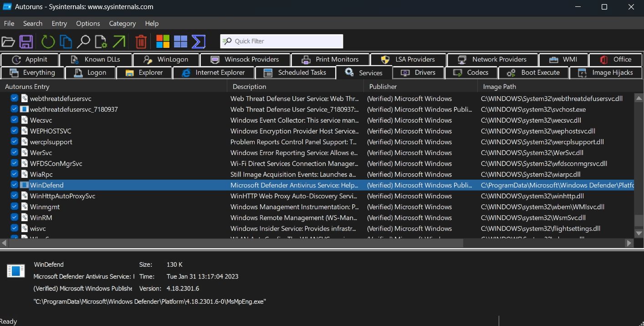Click the red Delete trash icon
644x326 pixels.
pyautogui.click(x=141, y=41)
